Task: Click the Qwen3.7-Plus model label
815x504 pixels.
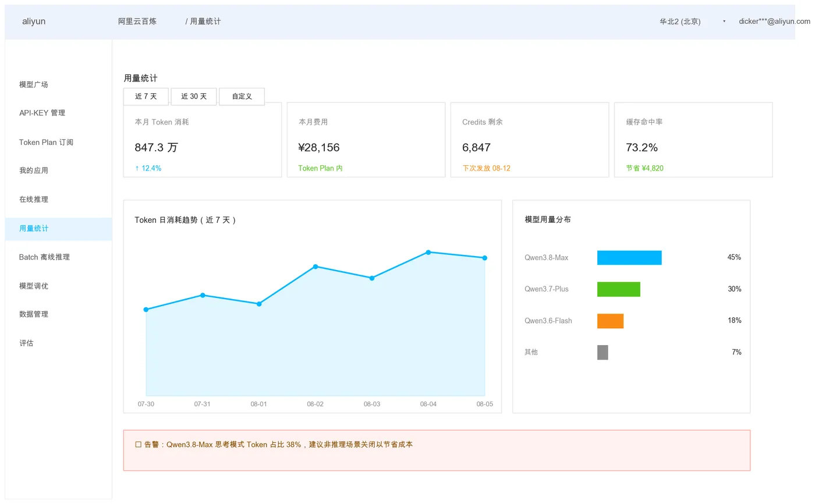Action: click(x=547, y=289)
